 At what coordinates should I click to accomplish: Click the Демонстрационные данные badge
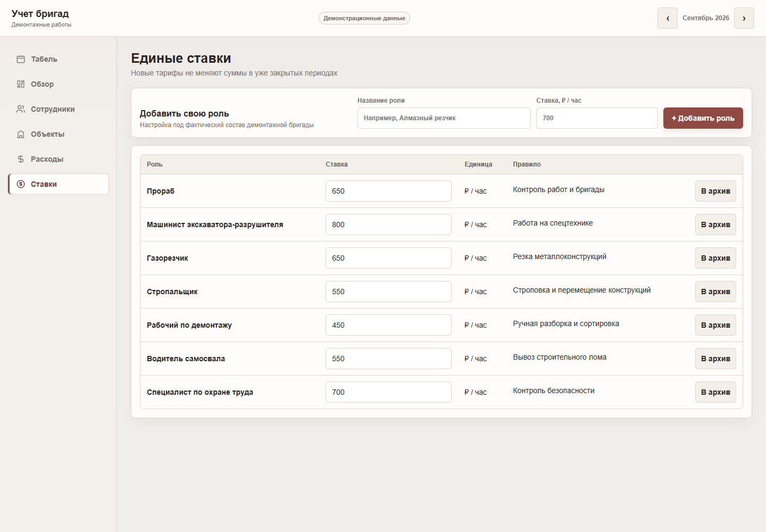pyautogui.click(x=364, y=18)
